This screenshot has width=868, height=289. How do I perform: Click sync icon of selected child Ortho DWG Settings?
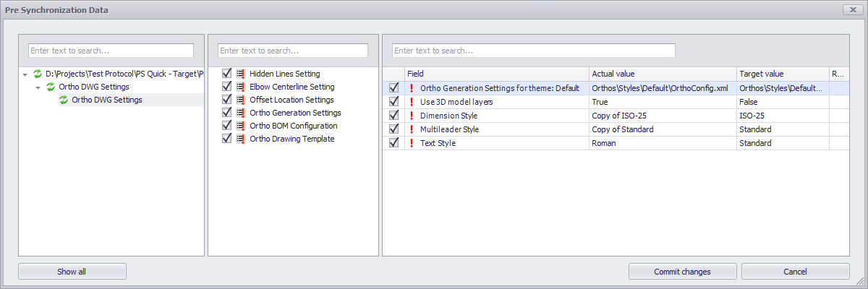pyautogui.click(x=64, y=100)
